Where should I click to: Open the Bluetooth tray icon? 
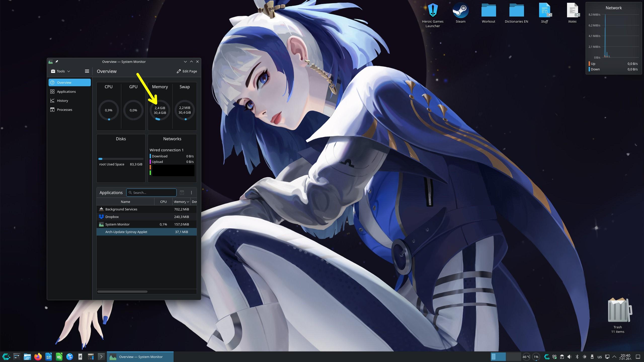577,357
